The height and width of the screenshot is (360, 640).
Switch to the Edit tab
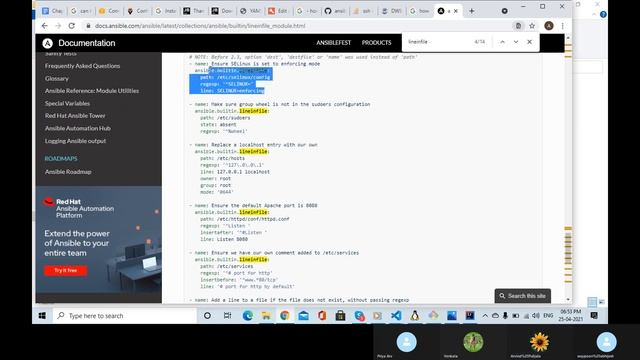coord(278,11)
